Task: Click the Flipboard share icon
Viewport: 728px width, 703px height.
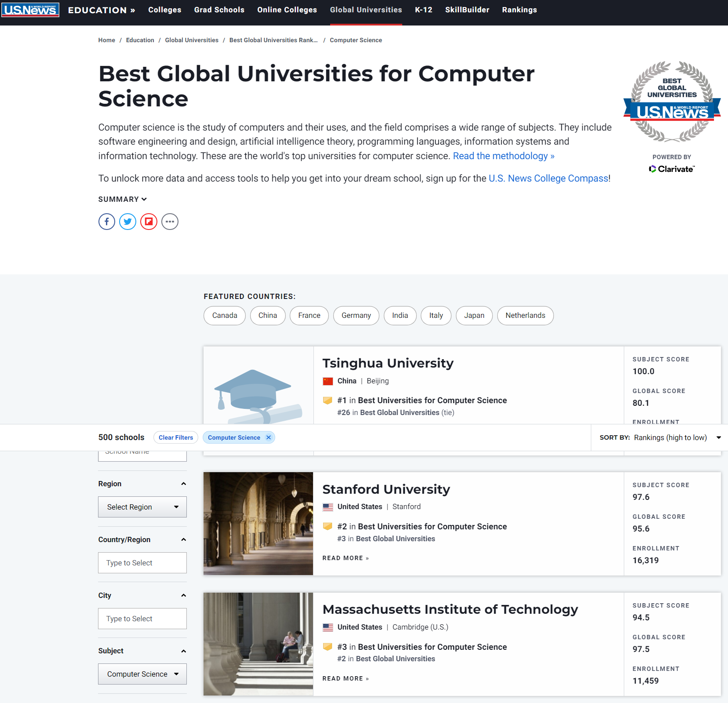Action: (149, 222)
